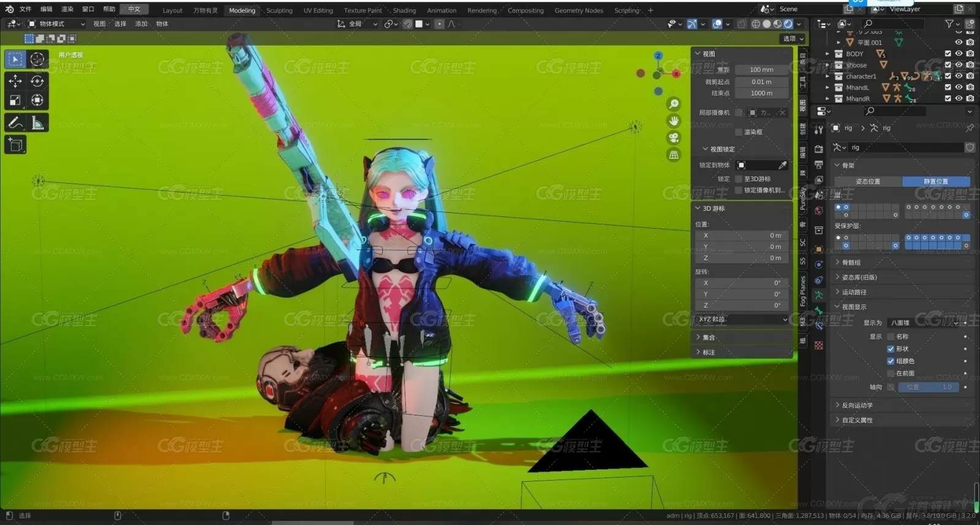Switch to the UV Editing workspace tab
980x525 pixels.
(318, 10)
